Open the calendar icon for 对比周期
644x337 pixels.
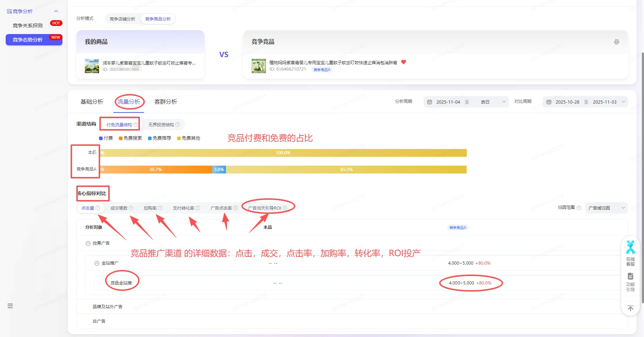[x=549, y=102]
